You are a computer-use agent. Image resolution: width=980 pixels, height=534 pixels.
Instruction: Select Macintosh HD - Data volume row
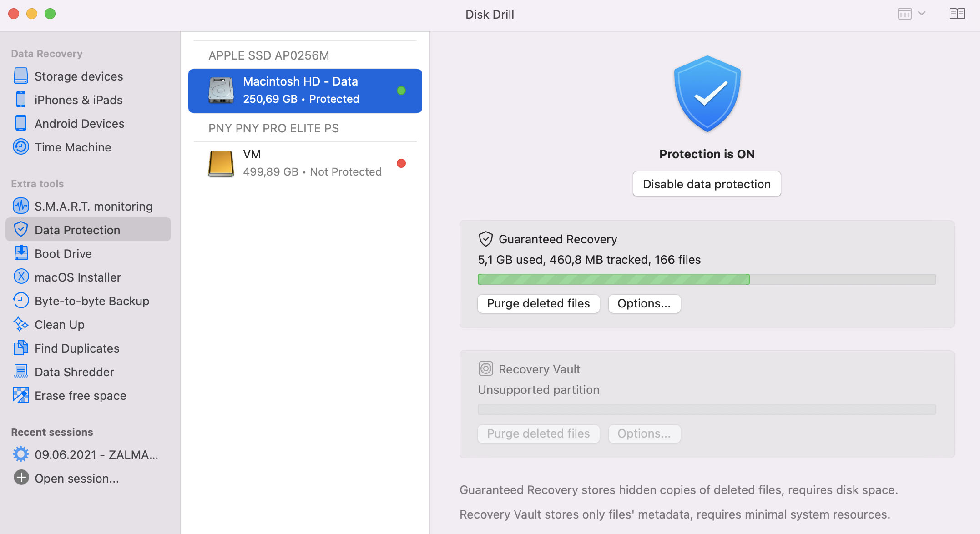[305, 91]
